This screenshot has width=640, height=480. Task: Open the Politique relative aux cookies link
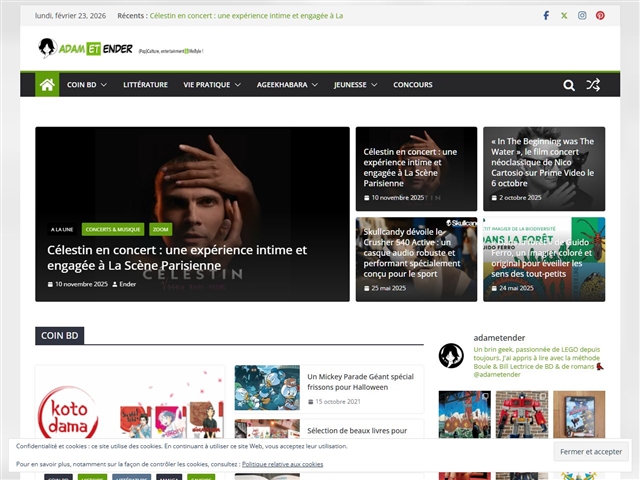tap(282, 464)
